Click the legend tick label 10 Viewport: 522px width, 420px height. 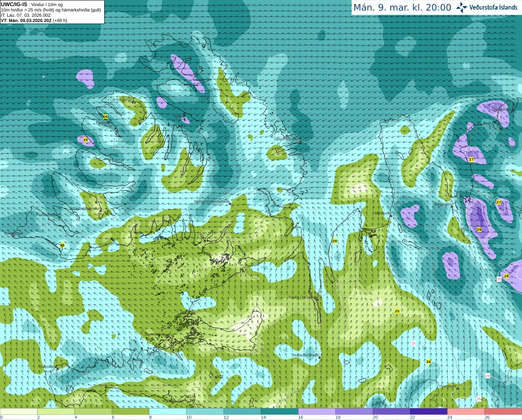(189, 418)
